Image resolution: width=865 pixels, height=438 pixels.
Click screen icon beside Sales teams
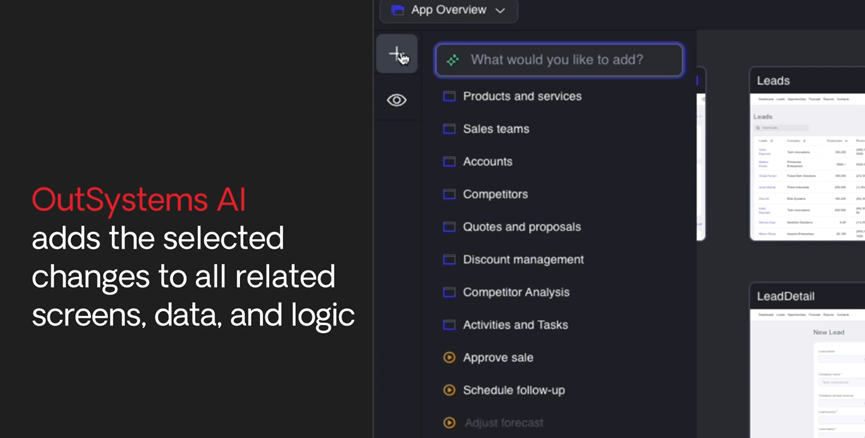pyautogui.click(x=449, y=129)
